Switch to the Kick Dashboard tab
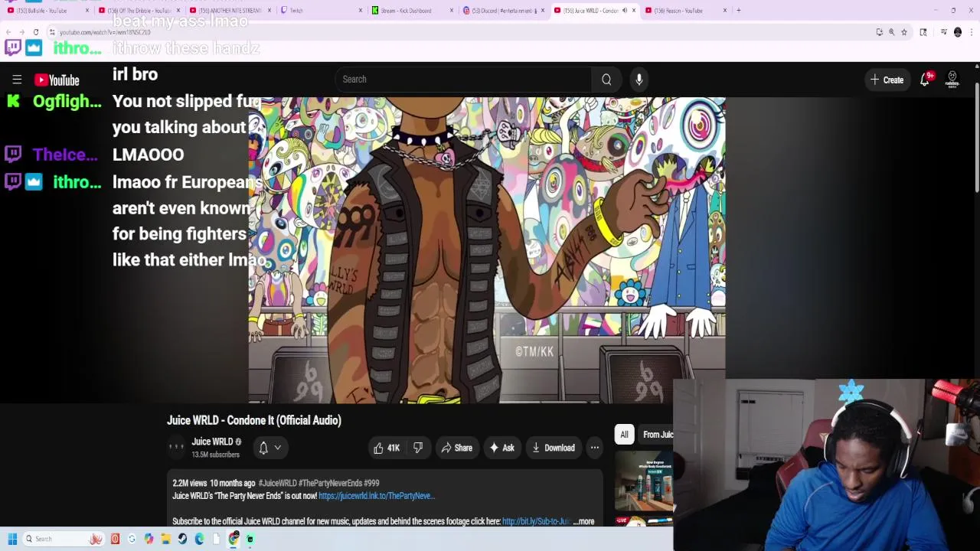This screenshot has height=551, width=980. coord(411,10)
